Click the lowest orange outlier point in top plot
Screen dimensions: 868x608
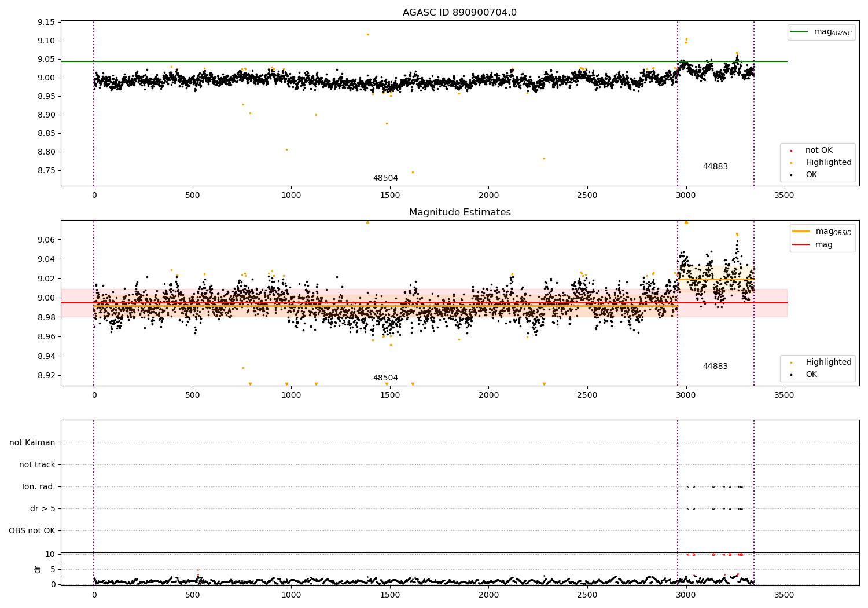click(413, 172)
